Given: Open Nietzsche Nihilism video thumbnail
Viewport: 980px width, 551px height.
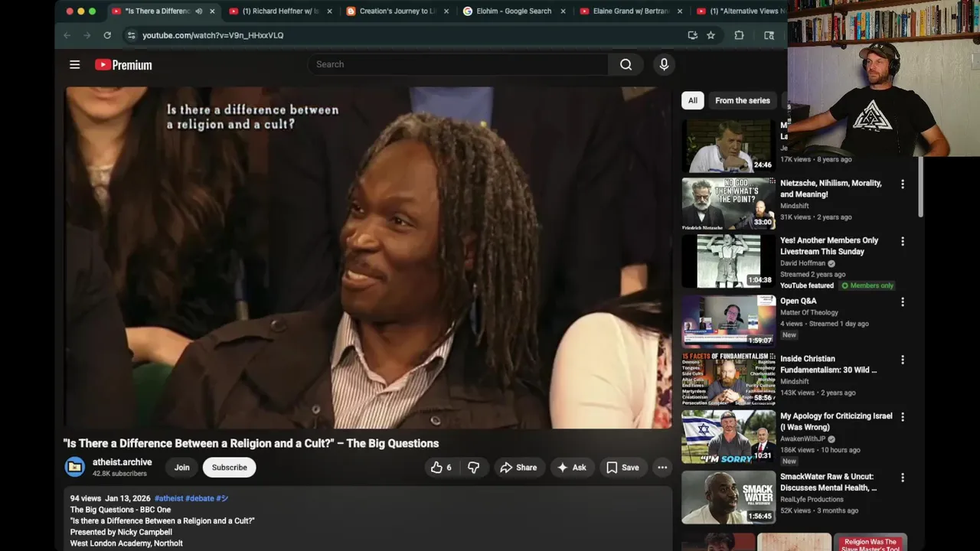Looking at the screenshot, I should [x=729, y=204].
